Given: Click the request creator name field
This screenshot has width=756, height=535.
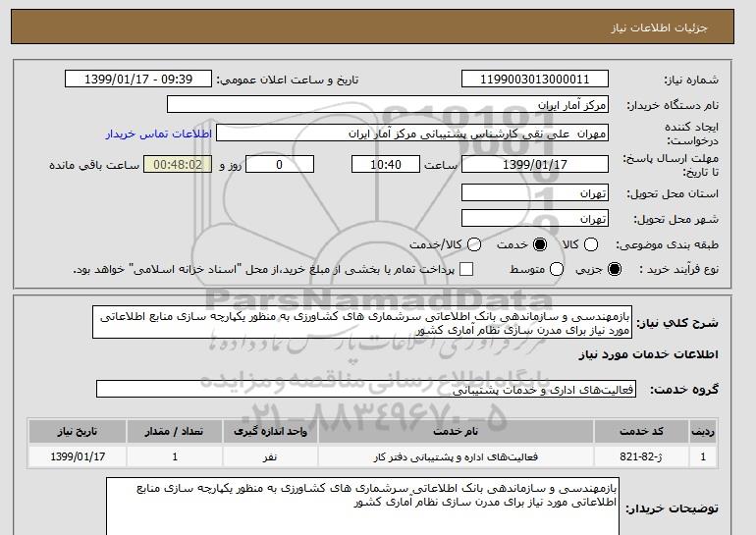Looking at the screenshot, I should pyautogui.click(x=412, y=134).
